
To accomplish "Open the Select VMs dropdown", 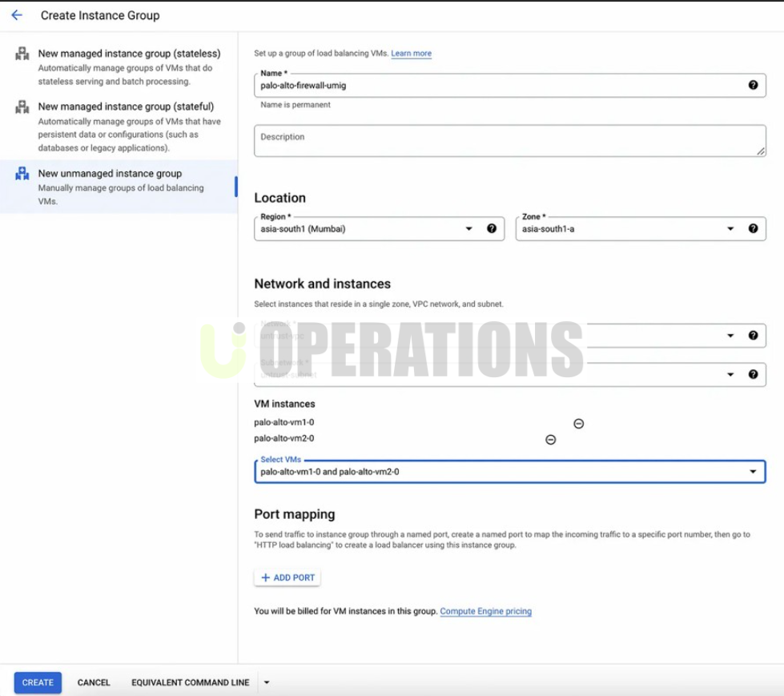I will pos(509,472).
